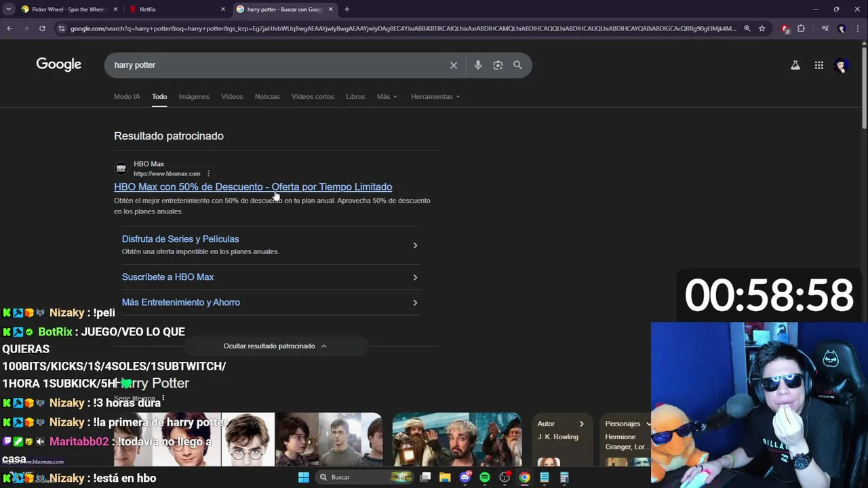Open Search Labs flask icon
Screen dimensions: 868x488
[x=795, y=65]
